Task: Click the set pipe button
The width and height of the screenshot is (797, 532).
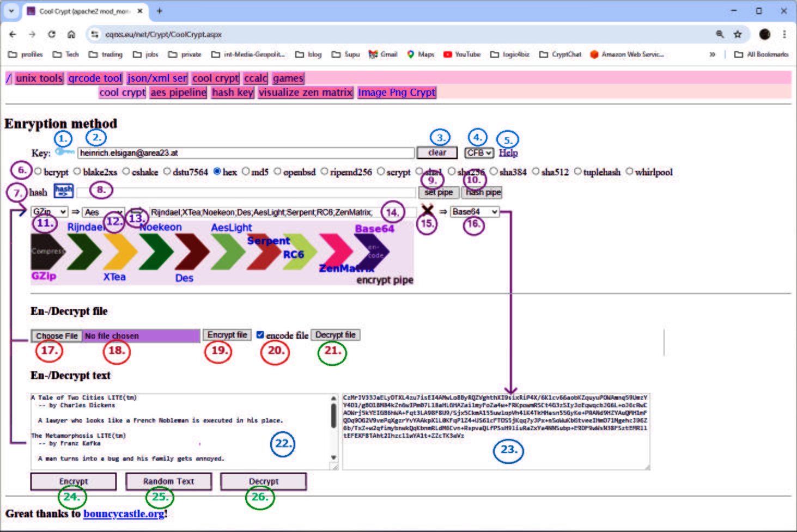Action: (439, 192)
